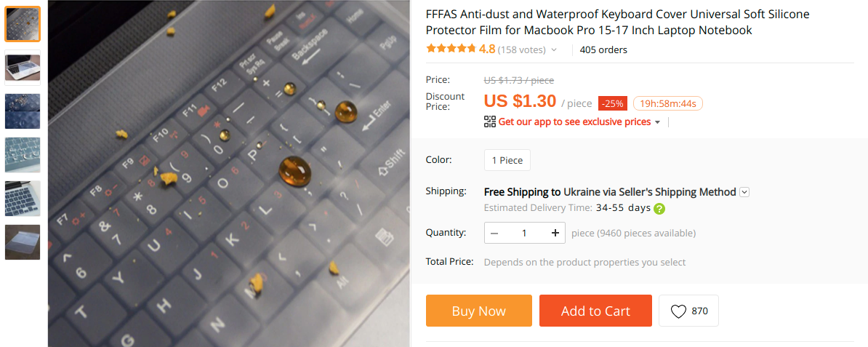
Task: Click the quantity input field
Action: (524, 234)
